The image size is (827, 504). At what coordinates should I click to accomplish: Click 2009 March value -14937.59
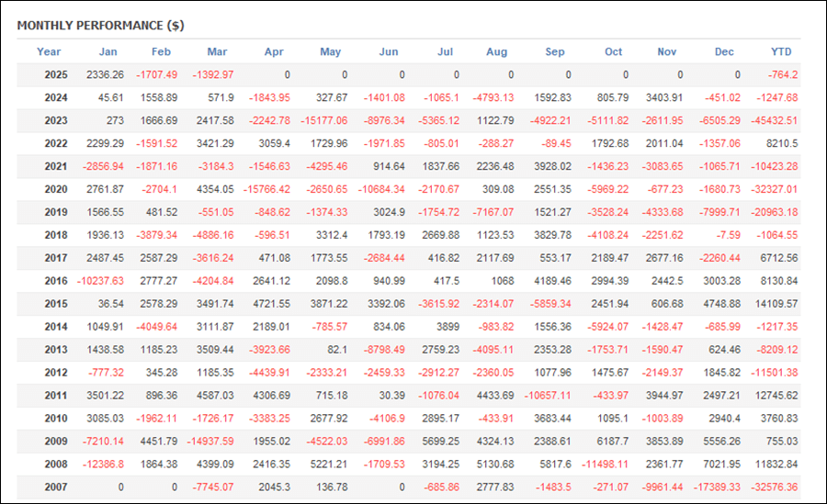point(210,442)
